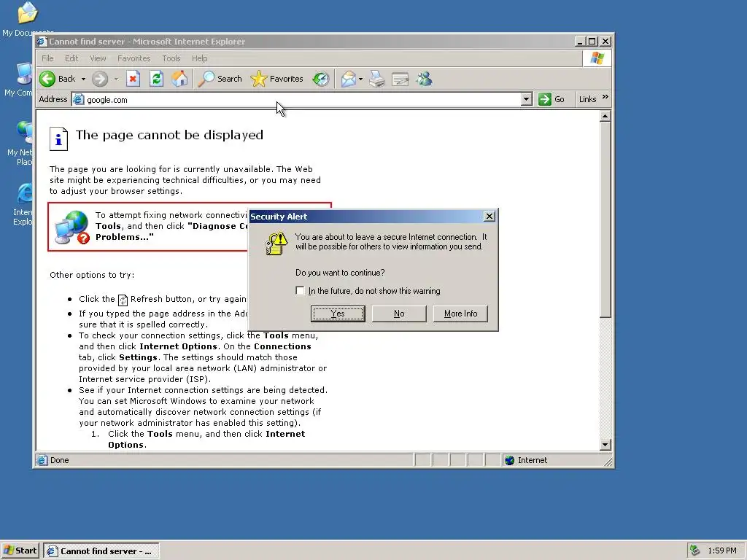Click More Info button
The width and height of the screenshot is (747, 560).
click(x=461, y=314)
